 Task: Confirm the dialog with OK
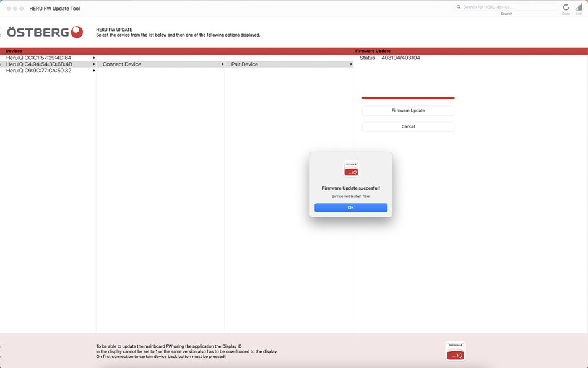351,208
